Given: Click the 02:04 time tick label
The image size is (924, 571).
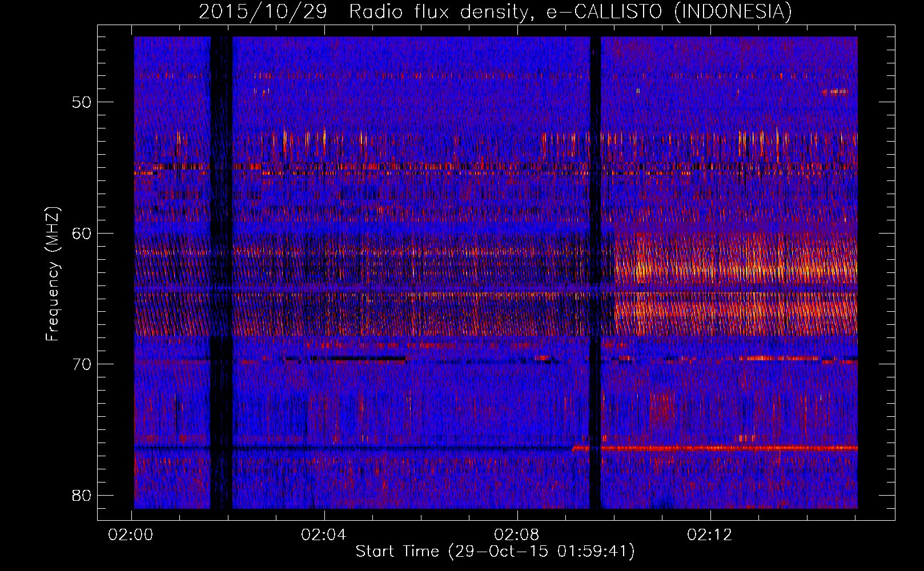Looking at the screenshot, I should point(324,535).
